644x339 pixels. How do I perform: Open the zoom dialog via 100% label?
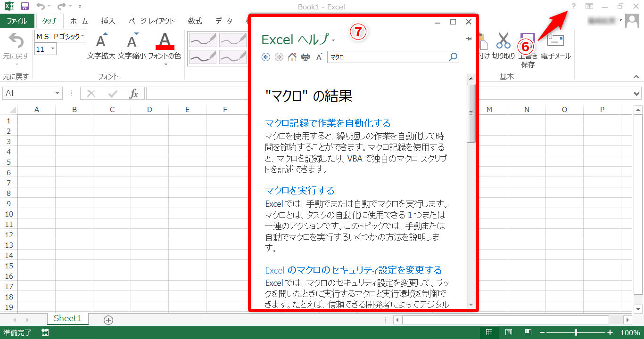click(630, 333)
